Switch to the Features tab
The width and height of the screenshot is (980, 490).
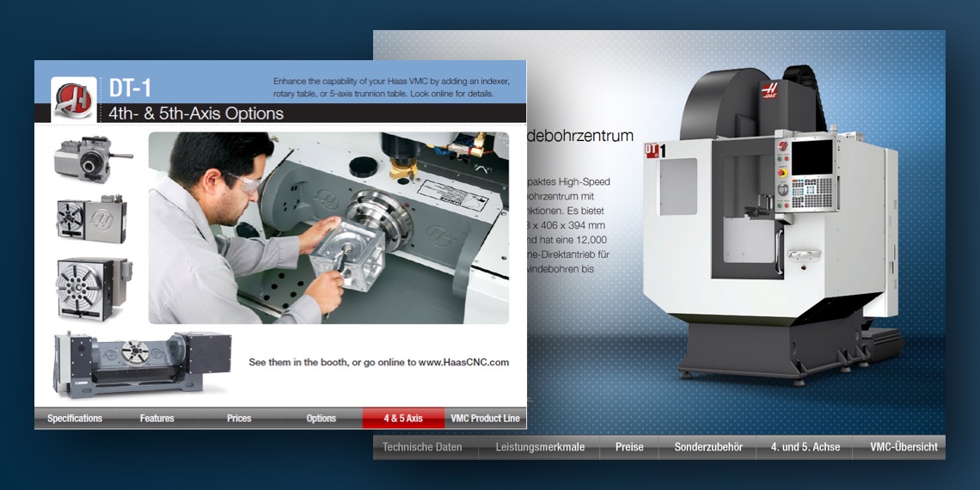point(156,419)
